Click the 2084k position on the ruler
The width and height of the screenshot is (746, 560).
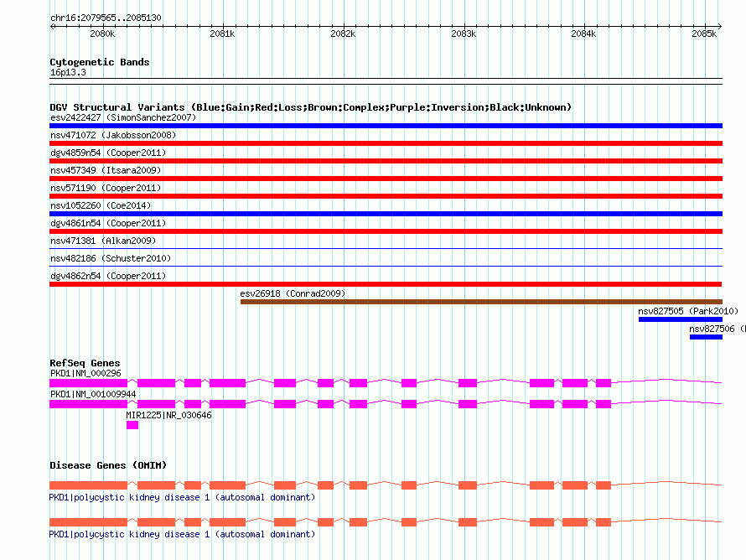(x=583, y=34)
